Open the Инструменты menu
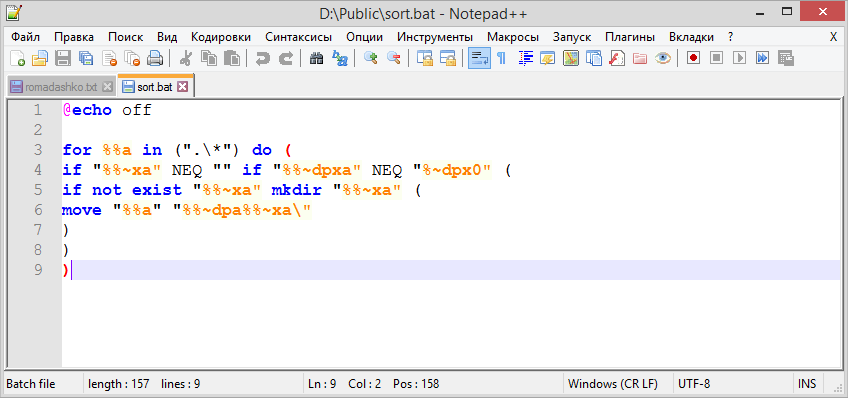Viewport: 848px width, 398px height. click(x=435, y=37)
